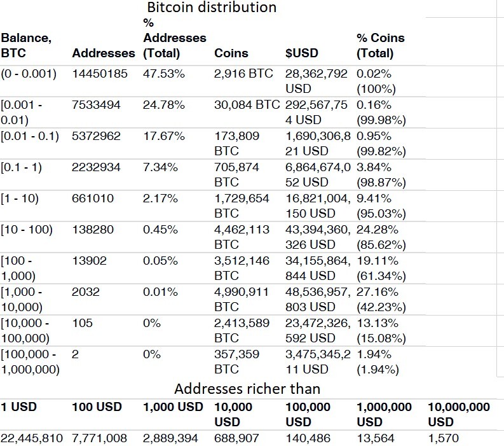This screenshot has height=446, width=504.
Task: Select the Coins column header
Action: [x=231, y=53]
